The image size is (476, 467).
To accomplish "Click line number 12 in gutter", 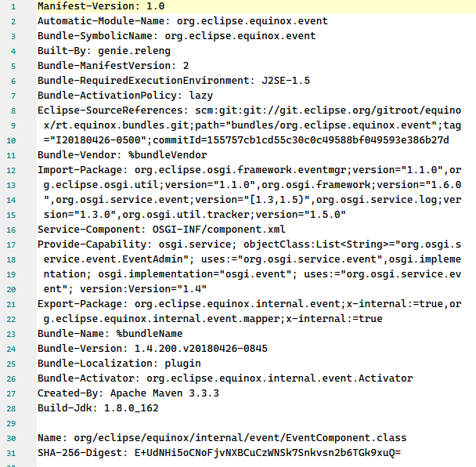I will 11,171.
